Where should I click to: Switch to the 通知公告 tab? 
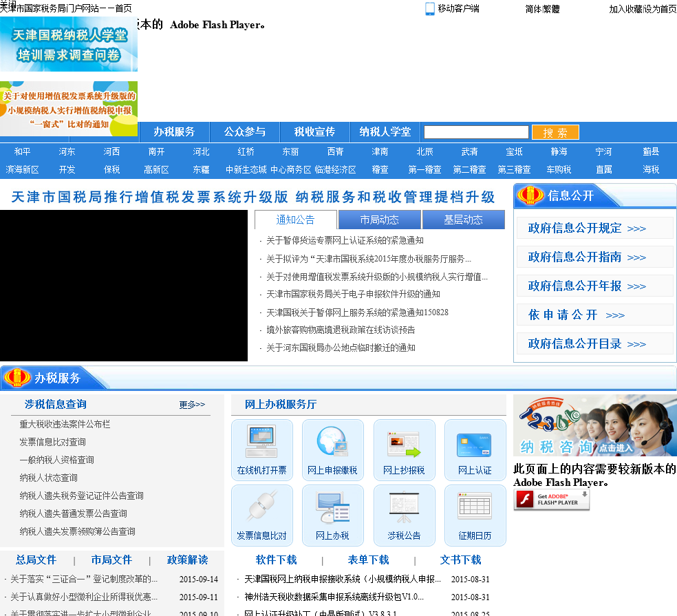pos(295,220)
